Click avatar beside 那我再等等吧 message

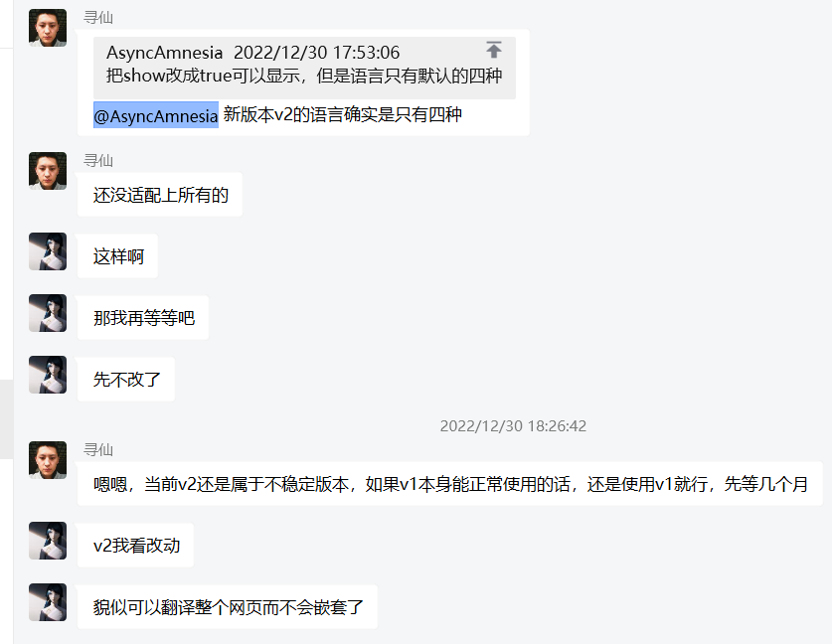(48, 313)
